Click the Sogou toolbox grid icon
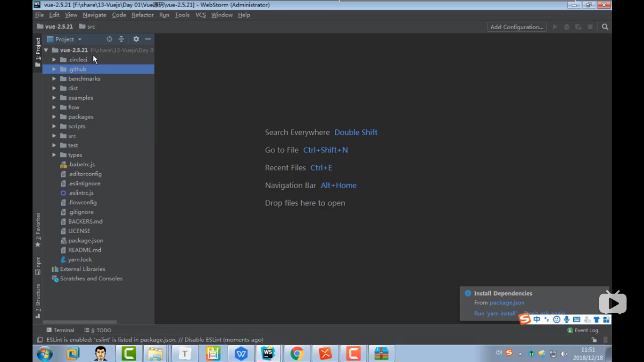This screenshot has height=362, width=644. 606,320
